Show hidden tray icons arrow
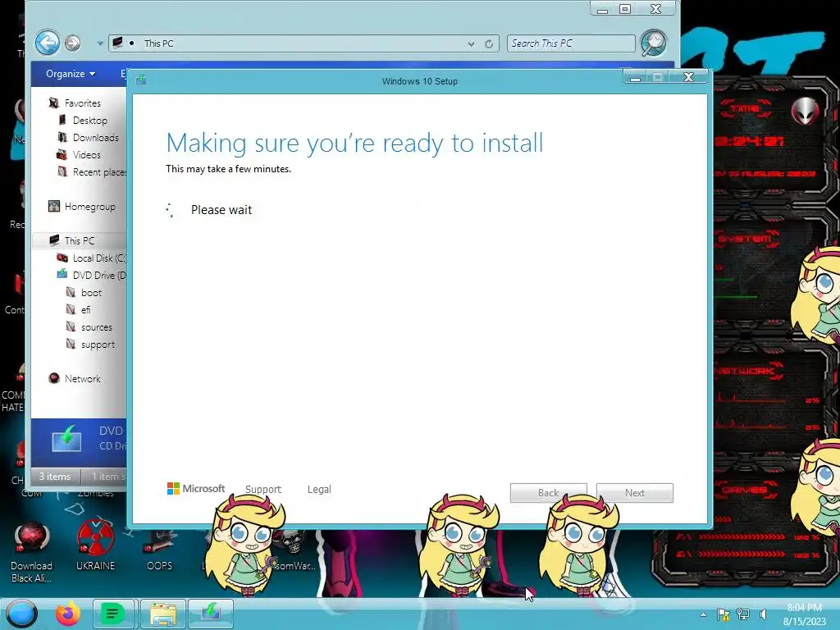Screen dimensions: 840x630 point(703,614)
